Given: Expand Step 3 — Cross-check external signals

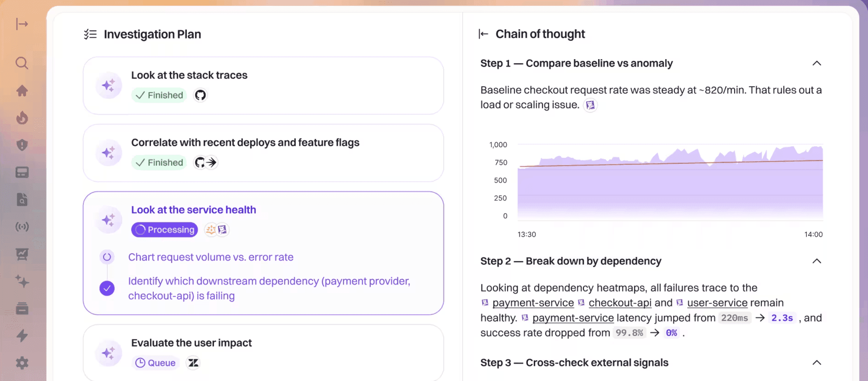Looking at the screenshot, I should (x=816, y=362).
